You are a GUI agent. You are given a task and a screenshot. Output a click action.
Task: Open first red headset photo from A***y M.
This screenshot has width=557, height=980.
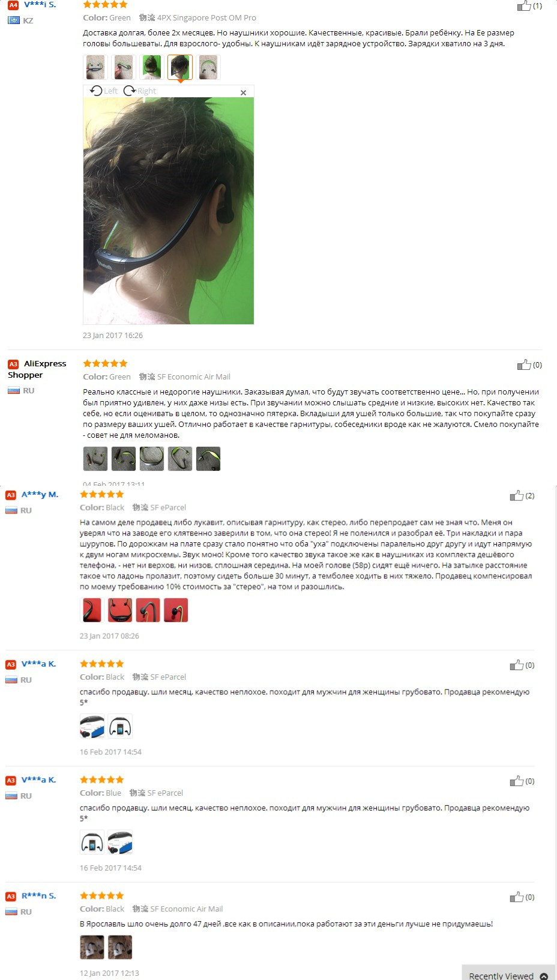point(92,610)
